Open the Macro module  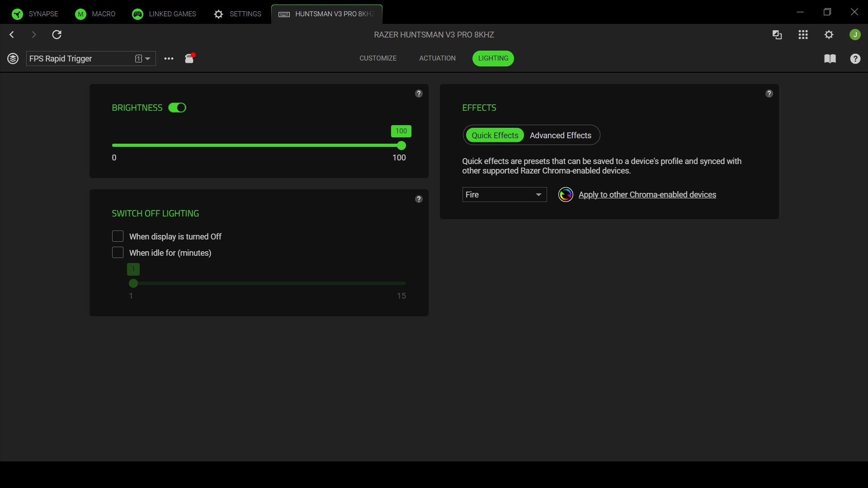(95, 13)
